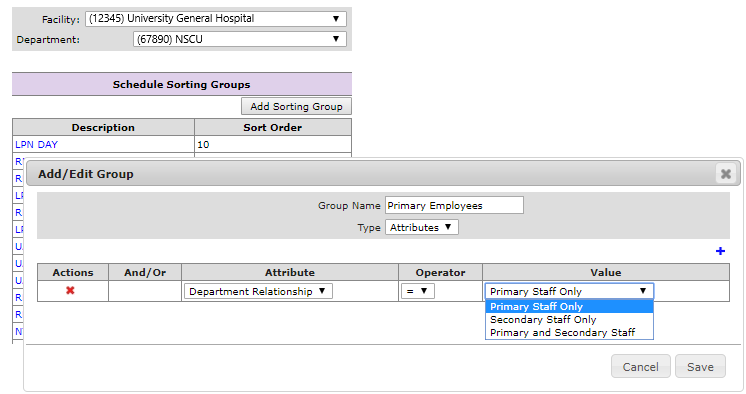Open the LPN DAY sorting group
746x394 pixels.
pos(36,145)
